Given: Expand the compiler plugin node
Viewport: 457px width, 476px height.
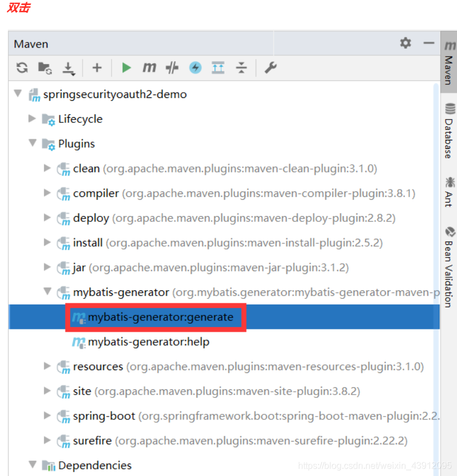Looking at the screenshot, I should click(x=47, y=193).
